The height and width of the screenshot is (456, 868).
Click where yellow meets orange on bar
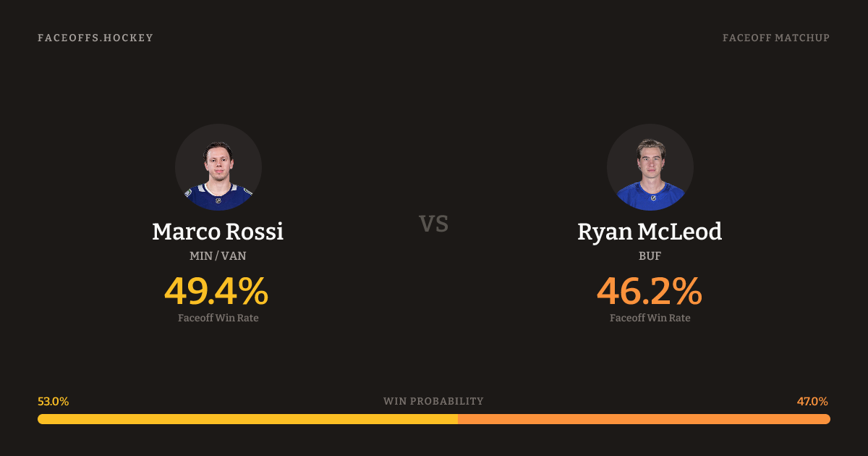[458, 419]
